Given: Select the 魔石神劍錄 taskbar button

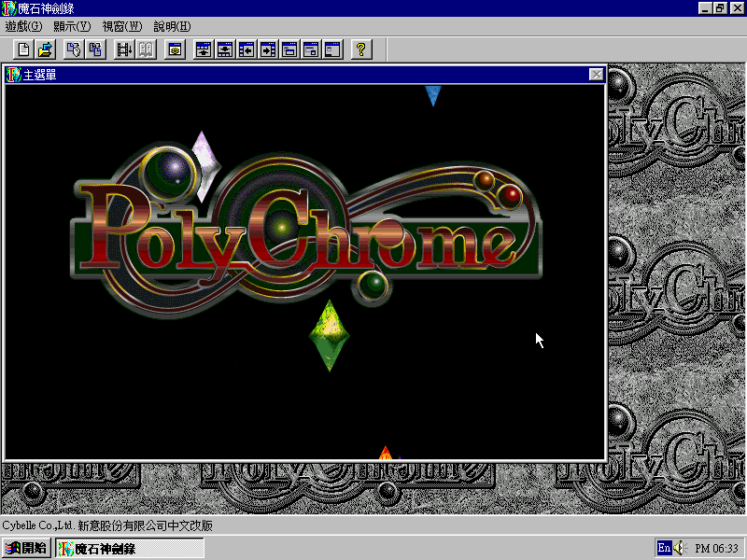Looking at the screenshot, I should [x=130, y=548].
